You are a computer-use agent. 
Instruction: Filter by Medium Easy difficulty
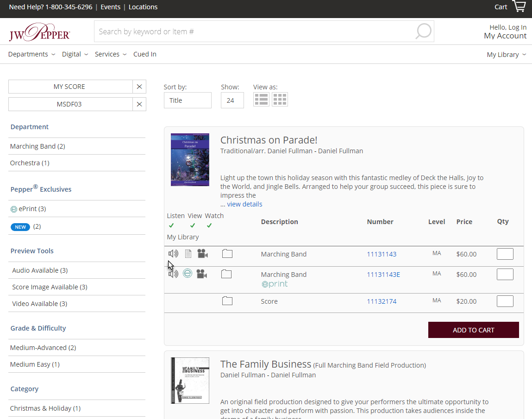(35, 364)
